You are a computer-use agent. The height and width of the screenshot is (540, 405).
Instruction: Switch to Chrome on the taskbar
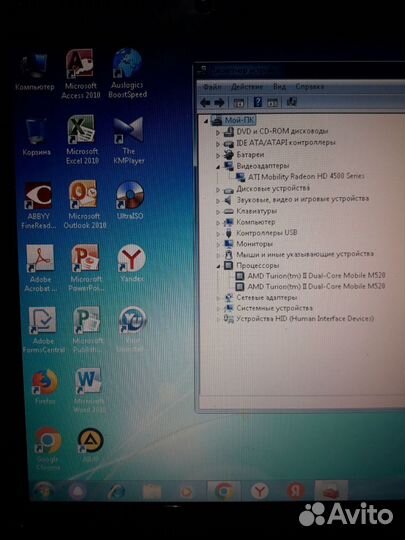click(223, 491)
